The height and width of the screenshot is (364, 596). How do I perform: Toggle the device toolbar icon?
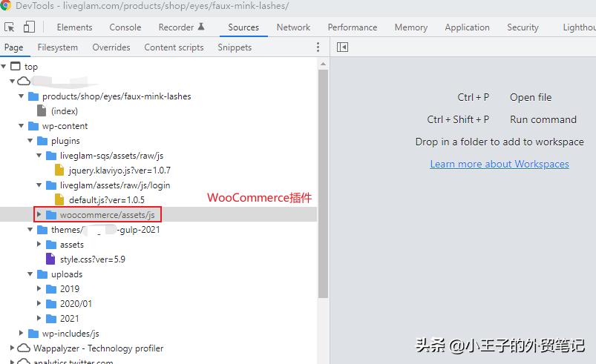pyautogui.click(x=29, y=27)
